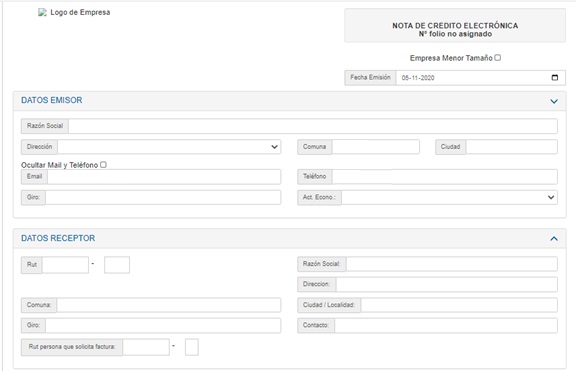Check the Ocultar Mail y Teléfono box
The width and height of the screenshot is (576, 372).
tap(103, 165)
